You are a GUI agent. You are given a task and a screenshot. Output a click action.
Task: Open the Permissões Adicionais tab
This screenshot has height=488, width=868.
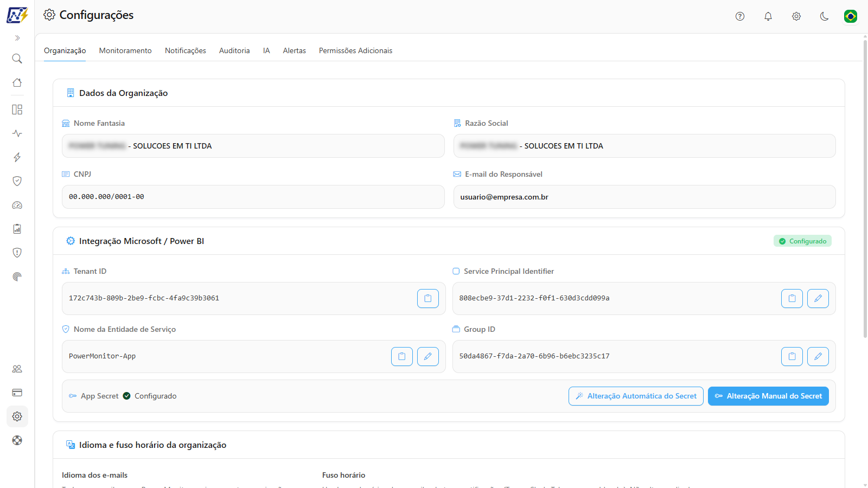pyautogui.click(x=355, y=50)
